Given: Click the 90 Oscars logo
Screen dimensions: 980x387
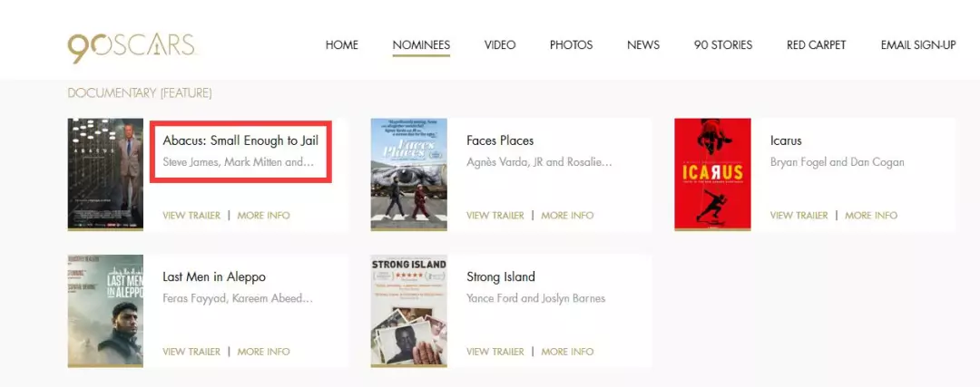Looking at the screenshot, I should tap(132, 47).
